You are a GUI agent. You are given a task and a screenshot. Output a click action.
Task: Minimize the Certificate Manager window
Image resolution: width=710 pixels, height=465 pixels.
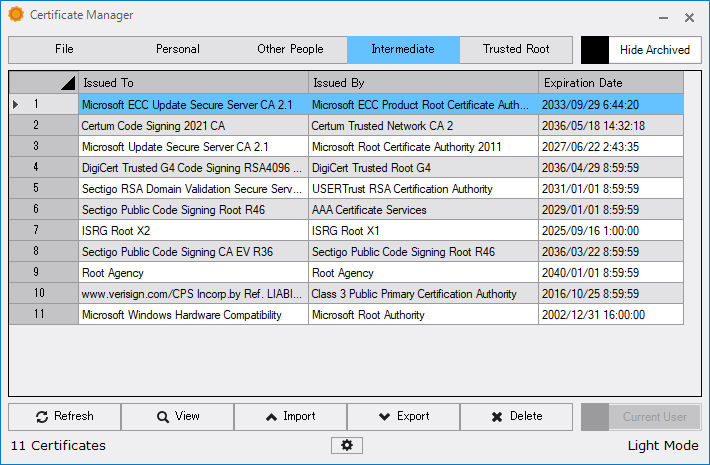[x=663, y=18]
